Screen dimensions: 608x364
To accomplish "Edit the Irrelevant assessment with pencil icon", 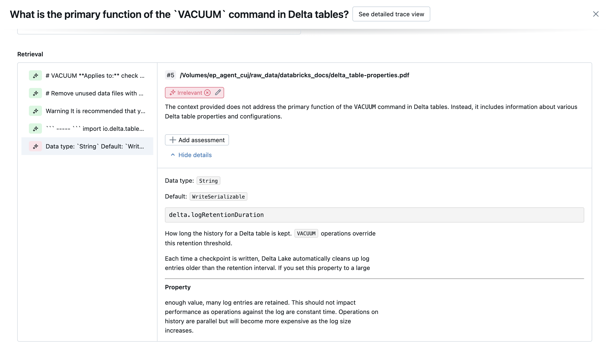I will (x=218, y=92).
